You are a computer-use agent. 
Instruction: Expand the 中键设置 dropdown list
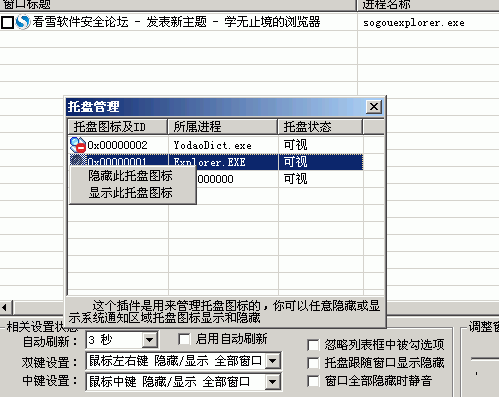click(x=273, y=381)
